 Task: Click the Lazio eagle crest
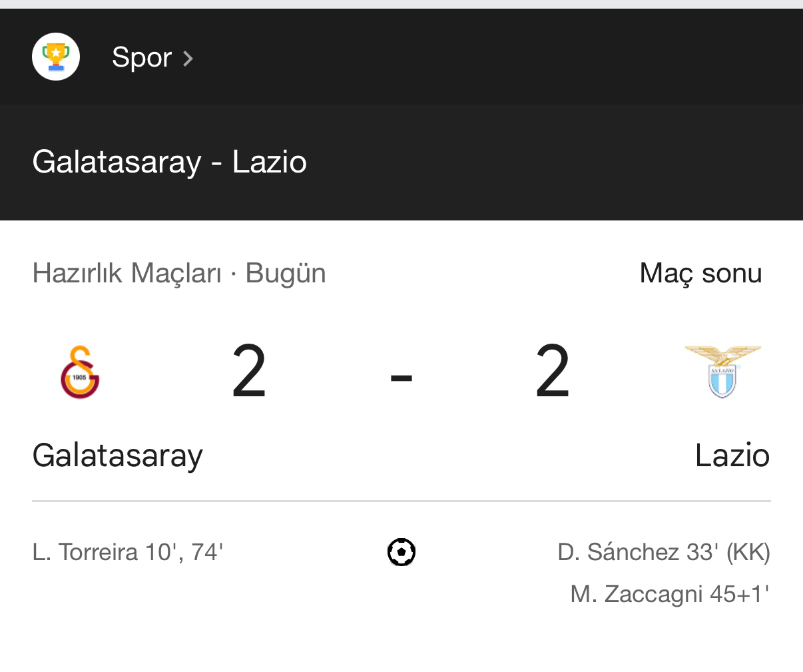[722, 372]
